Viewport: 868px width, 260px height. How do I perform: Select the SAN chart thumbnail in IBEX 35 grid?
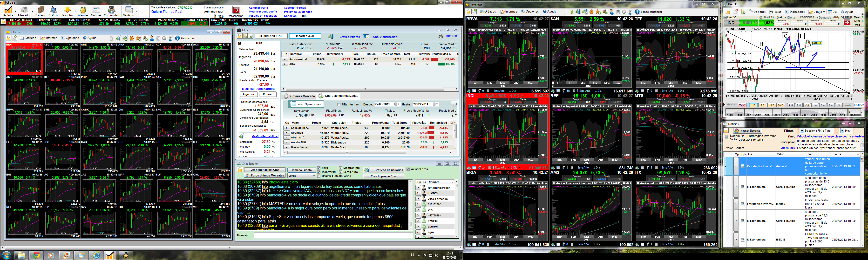click(x=174, y=91)
